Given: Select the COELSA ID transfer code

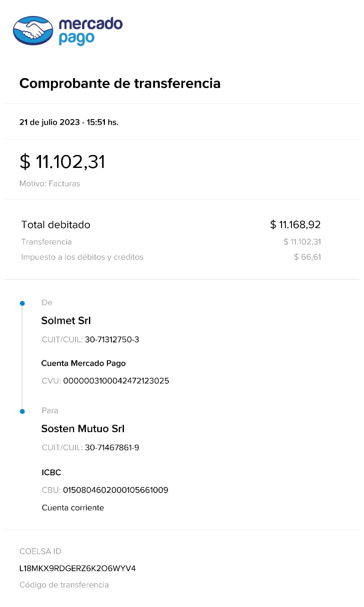Looking at the screenshot, I should coord(78,568).
